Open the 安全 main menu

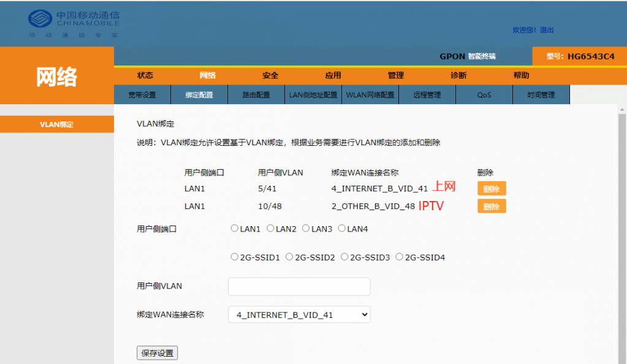point(270,75)
